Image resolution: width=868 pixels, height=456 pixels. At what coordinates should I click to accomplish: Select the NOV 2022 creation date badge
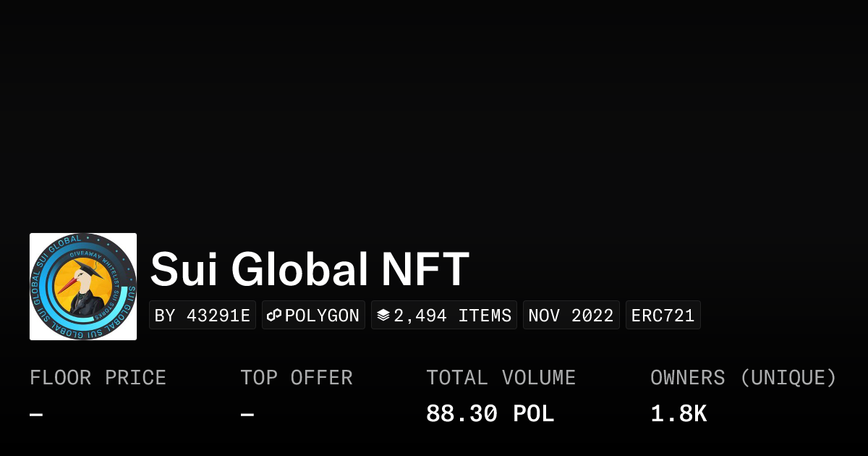[x=571, y=316]
